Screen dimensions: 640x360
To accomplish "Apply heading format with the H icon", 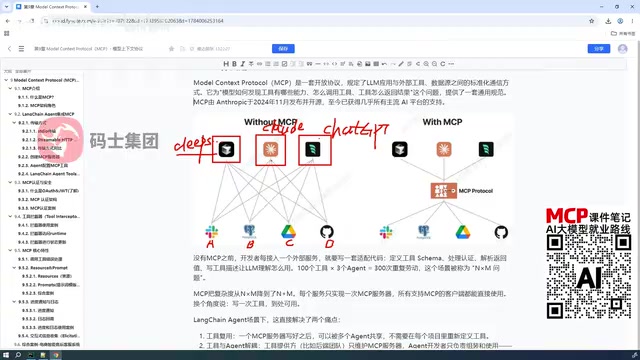I will pyautogui.click(x=226, y=64).
